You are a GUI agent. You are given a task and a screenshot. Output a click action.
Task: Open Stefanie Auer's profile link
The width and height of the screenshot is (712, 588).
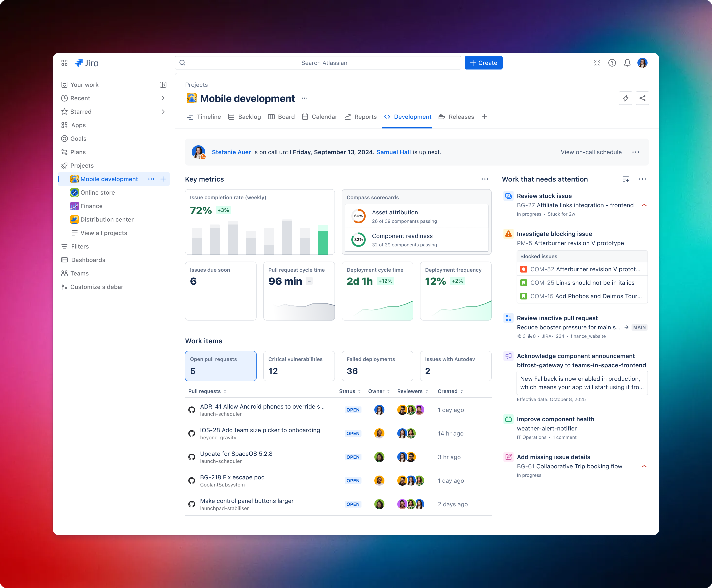231,152
